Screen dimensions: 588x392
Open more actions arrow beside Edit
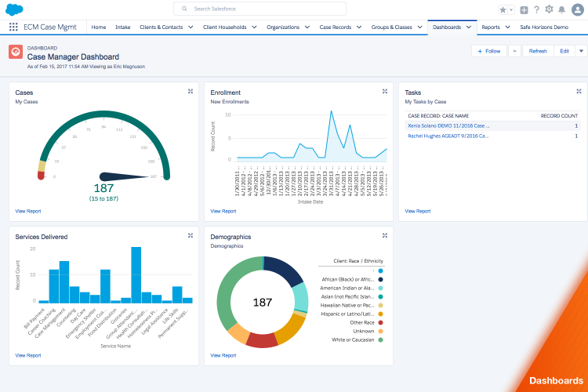581,51
